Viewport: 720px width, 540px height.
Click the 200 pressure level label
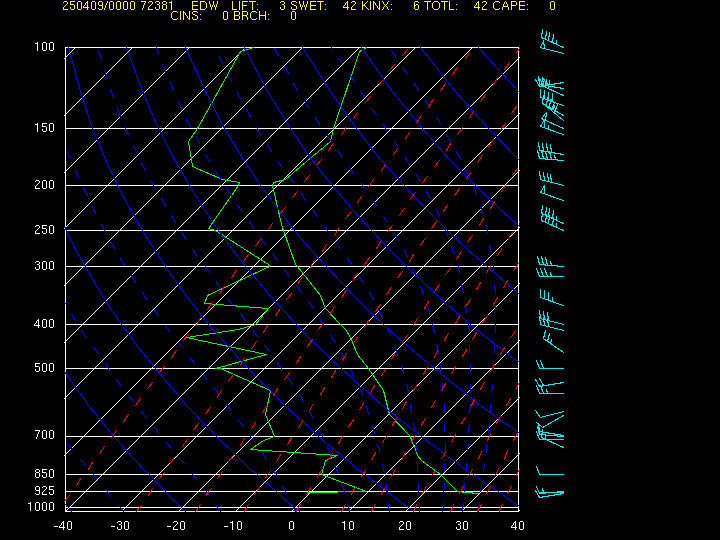[x=44, y=185]
